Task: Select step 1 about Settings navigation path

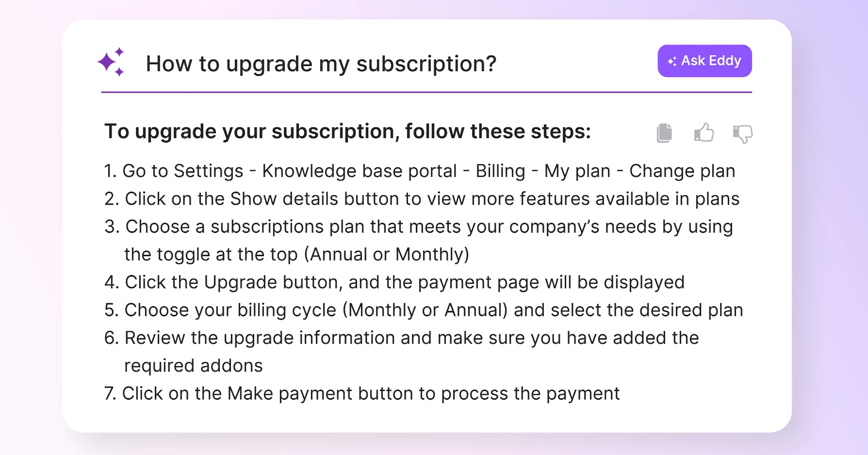Action: pyautogui.click(x=419, y=171)
